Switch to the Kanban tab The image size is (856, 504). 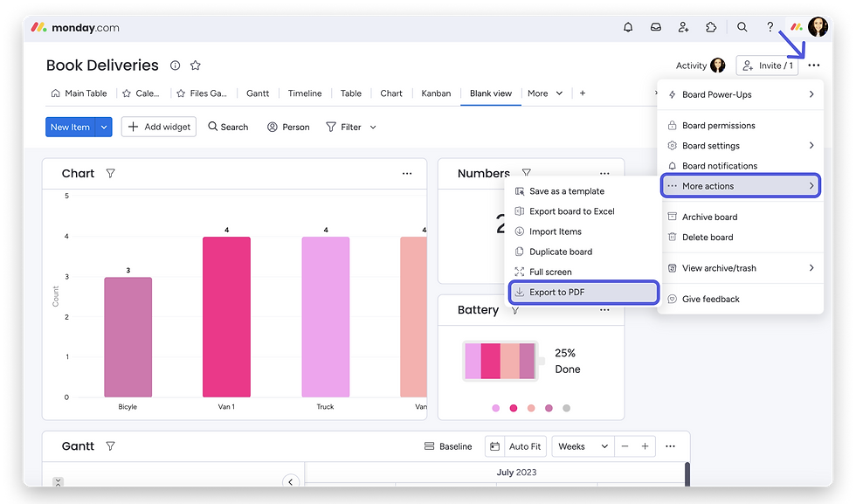click(436, 93)
